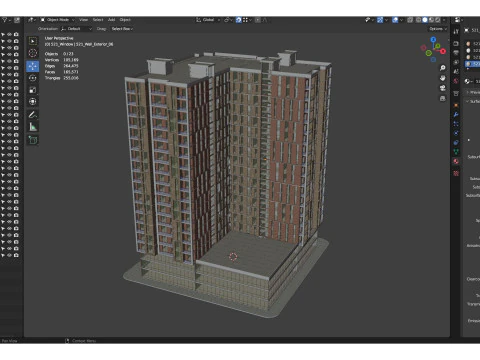Image resolution: width=480 pixels, height=360 pixels.
Task: Switch to the Scale tool
Action: tap(33, 90)
